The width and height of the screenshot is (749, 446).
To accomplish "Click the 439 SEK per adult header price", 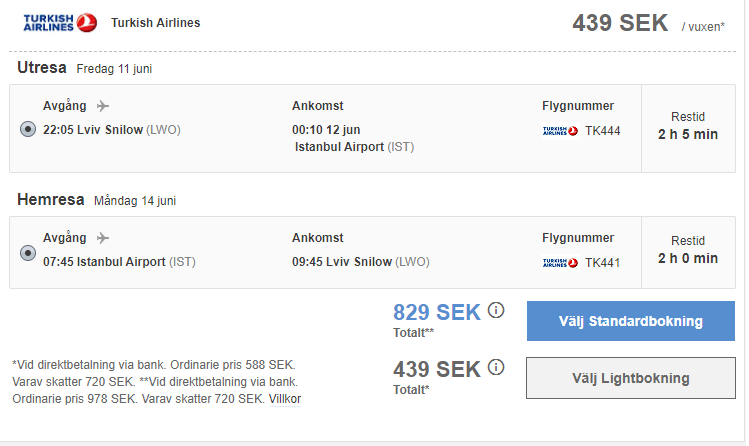I will click(x=620, y=23).
